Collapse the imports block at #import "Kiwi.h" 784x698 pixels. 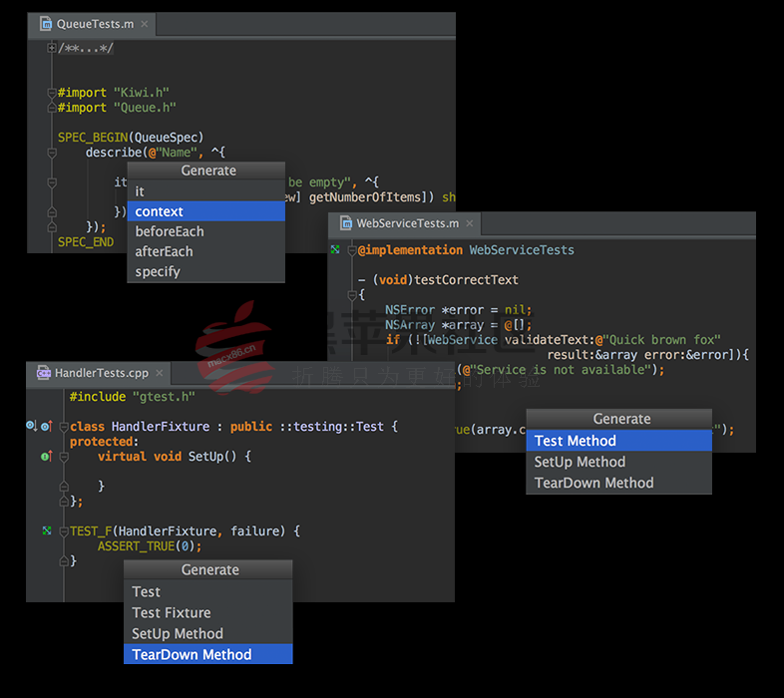click(52, 93)
